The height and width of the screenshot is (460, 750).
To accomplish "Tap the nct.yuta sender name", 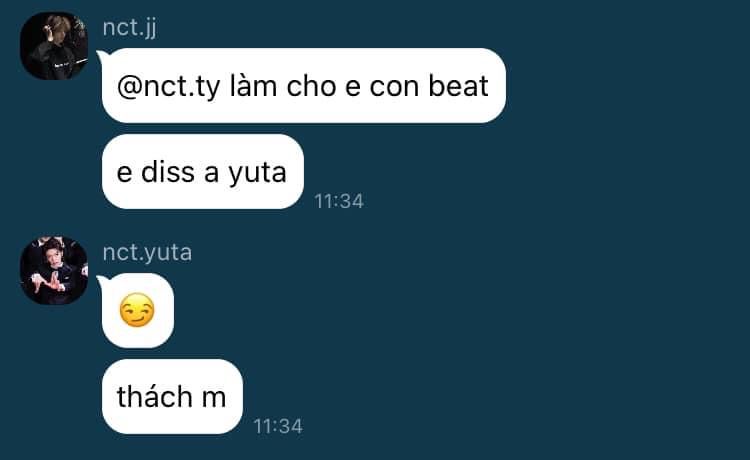I will 147,252.
